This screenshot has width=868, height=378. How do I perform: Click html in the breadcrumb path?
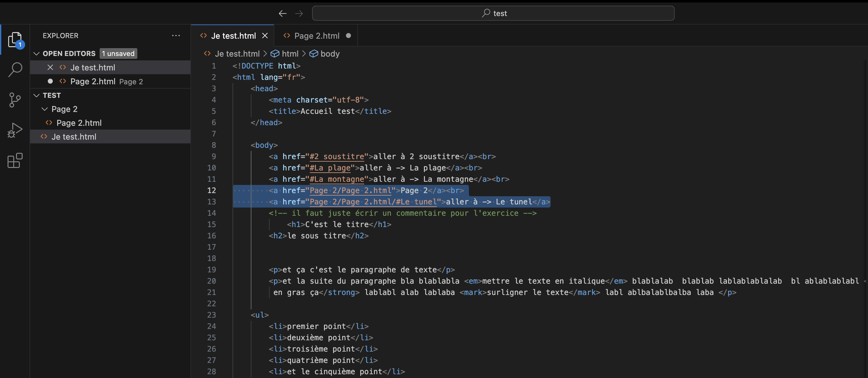pyautogui.click(x=290, y=54)
